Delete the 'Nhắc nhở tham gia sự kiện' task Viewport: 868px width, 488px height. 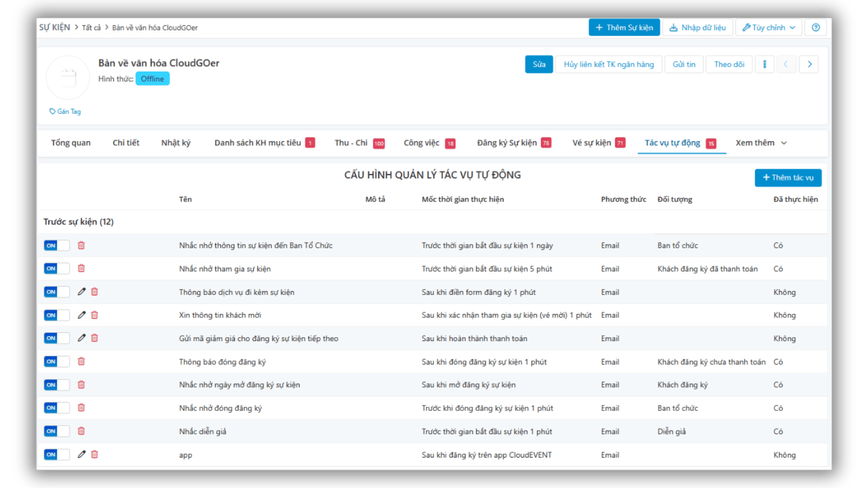tap(81, 268)
